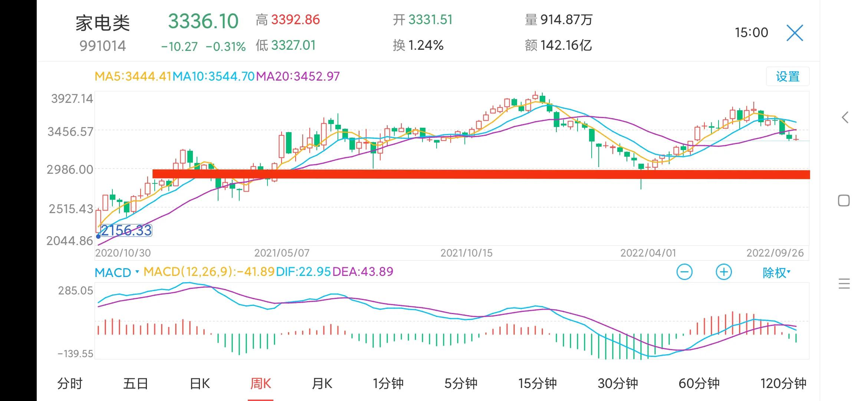Select the 日K daily candlestick tab
The image size is (868, 401).
click(x=200, y=384)
